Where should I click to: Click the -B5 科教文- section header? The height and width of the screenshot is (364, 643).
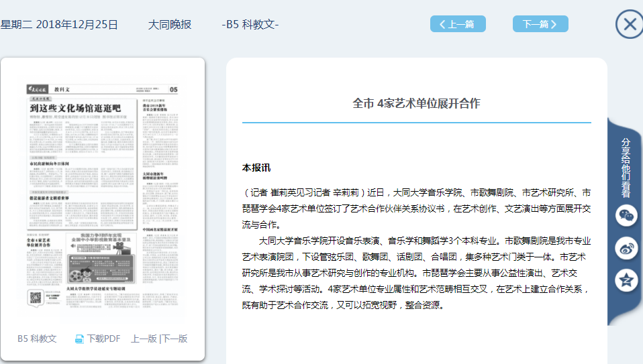tap(250, 25)
